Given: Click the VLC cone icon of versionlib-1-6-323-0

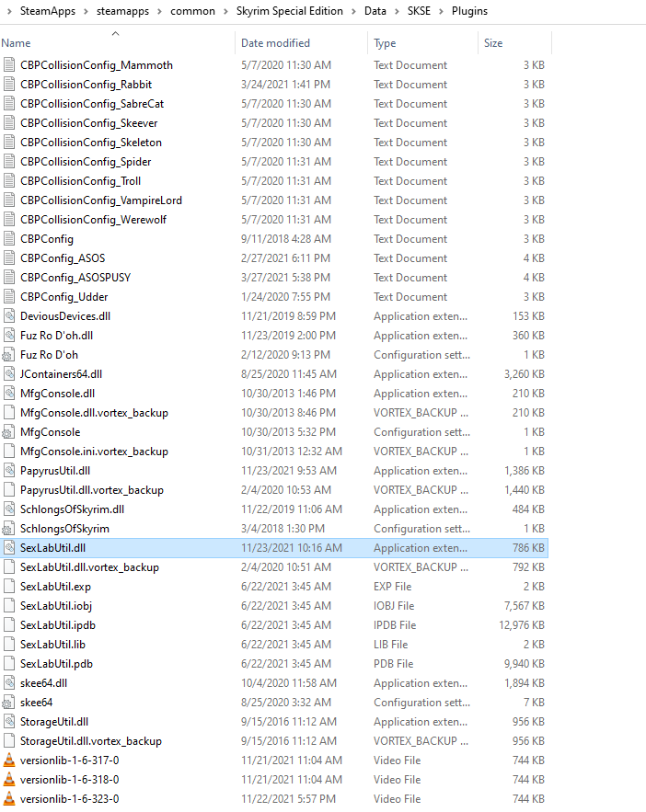Looking at the screenshot, I should [9, 798].
